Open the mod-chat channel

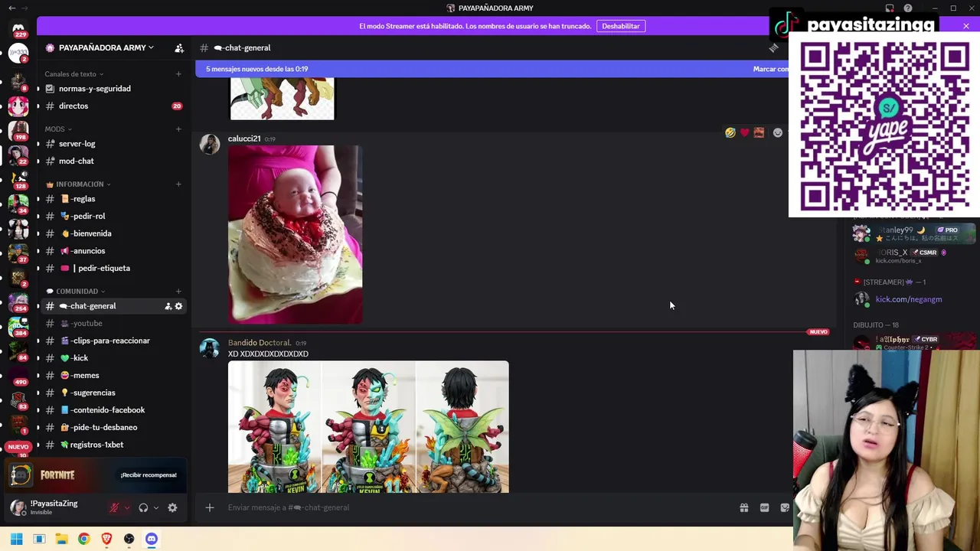click(113, 161)
